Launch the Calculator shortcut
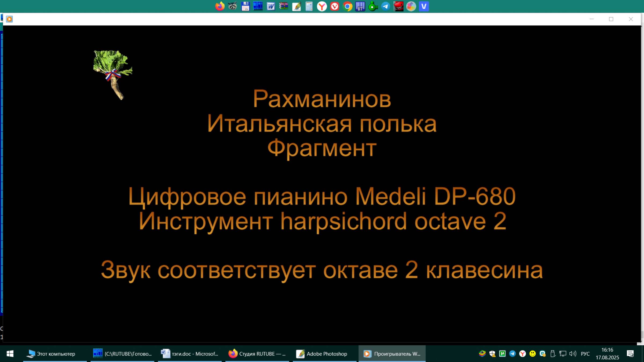The image size is (644, 362). click(309, 6)
